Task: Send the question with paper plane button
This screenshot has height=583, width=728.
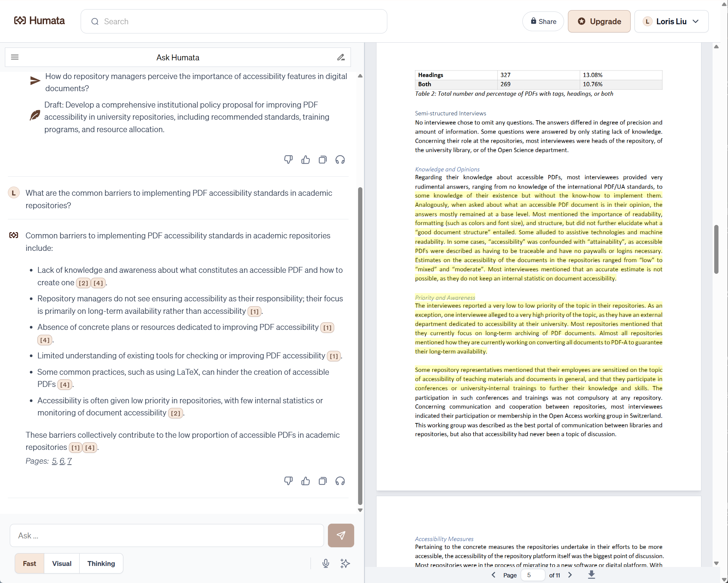Action: coord(341,535)
